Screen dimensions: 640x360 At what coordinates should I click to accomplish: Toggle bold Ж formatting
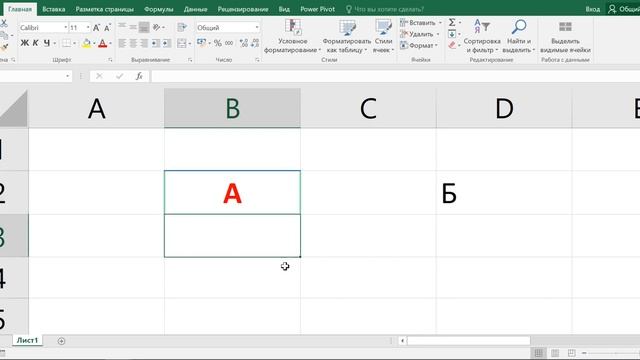[x=24, y=43]
